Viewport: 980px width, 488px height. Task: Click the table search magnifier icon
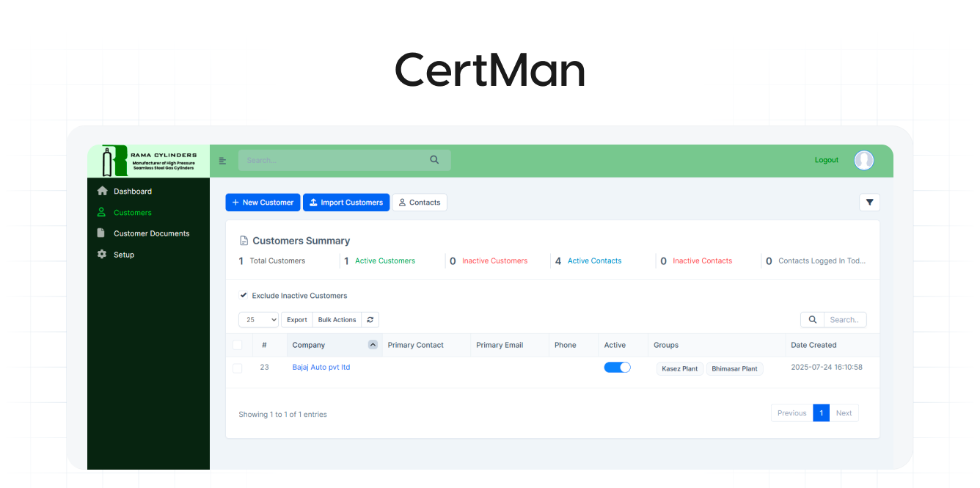812,320
